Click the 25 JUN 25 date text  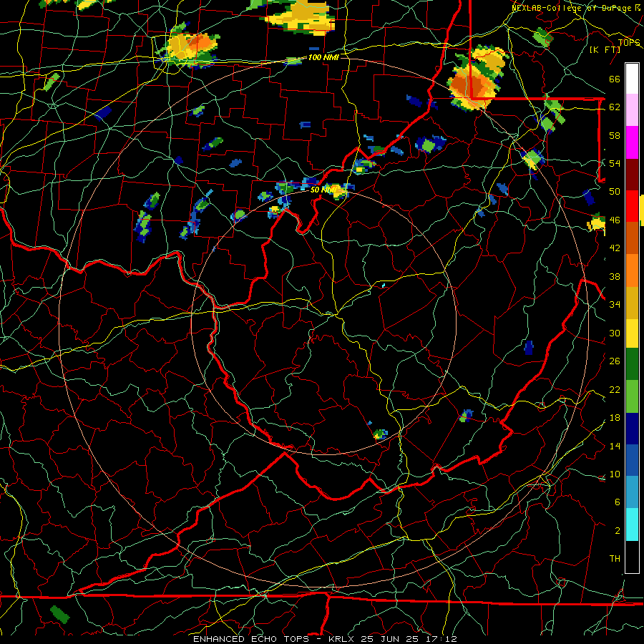(x=389, y=639)
